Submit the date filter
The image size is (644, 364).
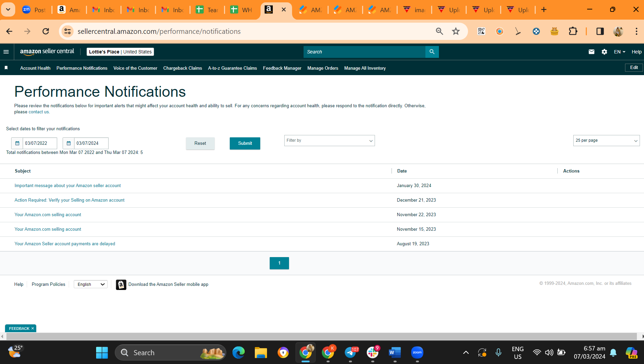pyautogui.click(x=245, y=143)
